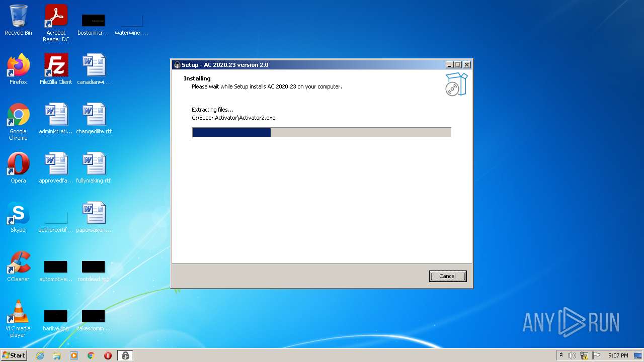Screen dimensions: 644x362
Task: Click the Setup title bar icon
Action: coord(177,65)
